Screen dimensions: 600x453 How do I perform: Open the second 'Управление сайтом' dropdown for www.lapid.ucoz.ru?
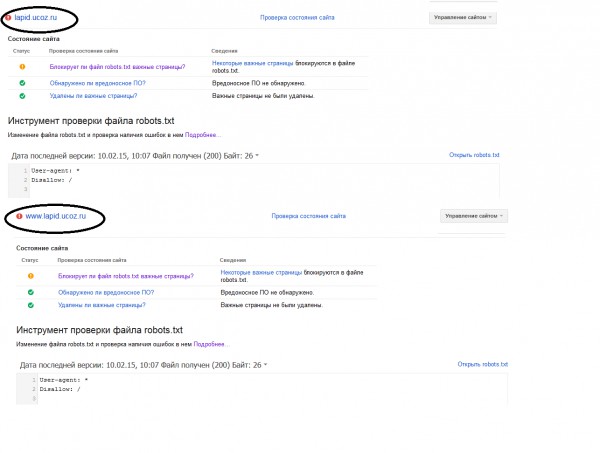click(x=474, y=216)
